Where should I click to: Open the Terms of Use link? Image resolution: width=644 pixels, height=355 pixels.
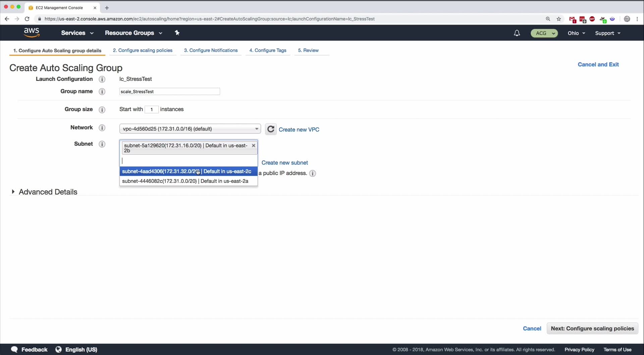pos(618,350)
